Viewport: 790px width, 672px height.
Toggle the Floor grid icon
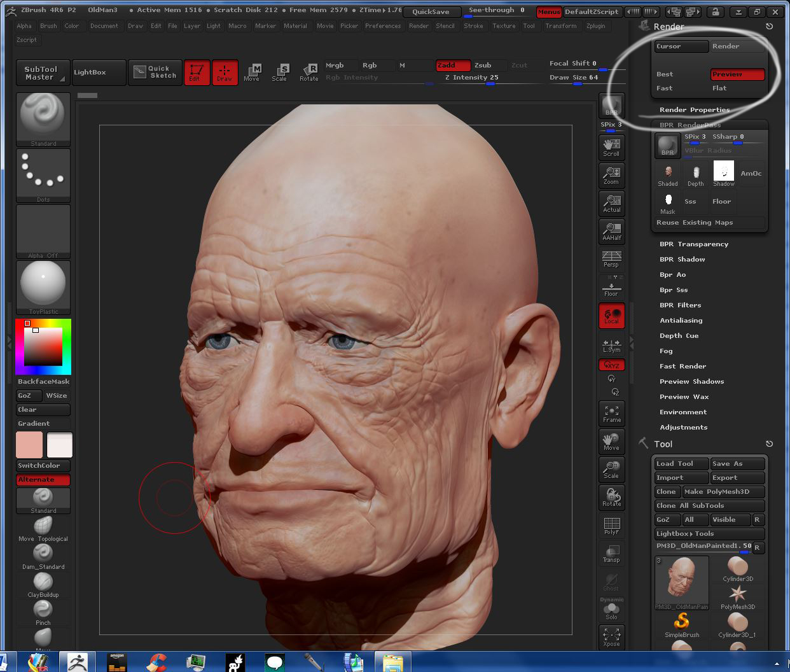[611, 286]
